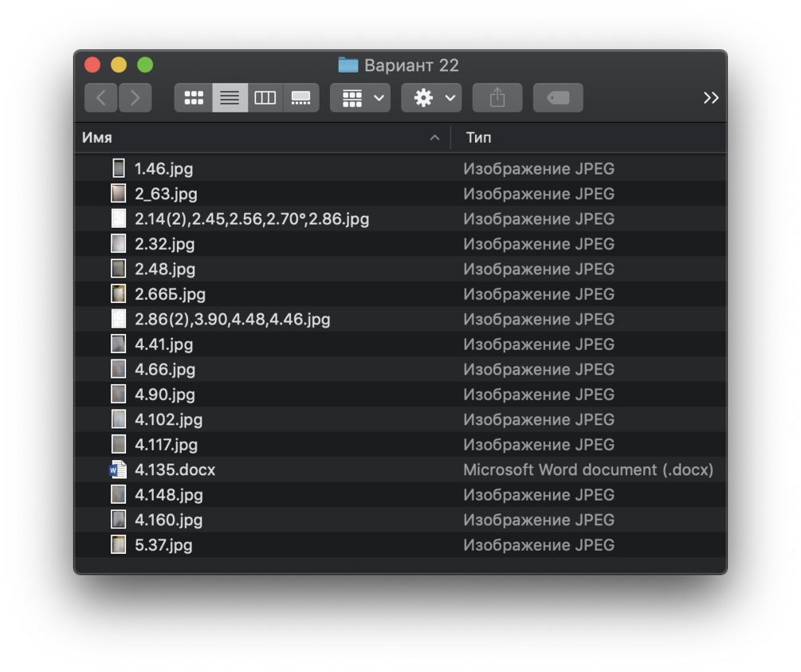Sort by the Имя column header
The image size is (801, 672).
click(x=262, y=137)
